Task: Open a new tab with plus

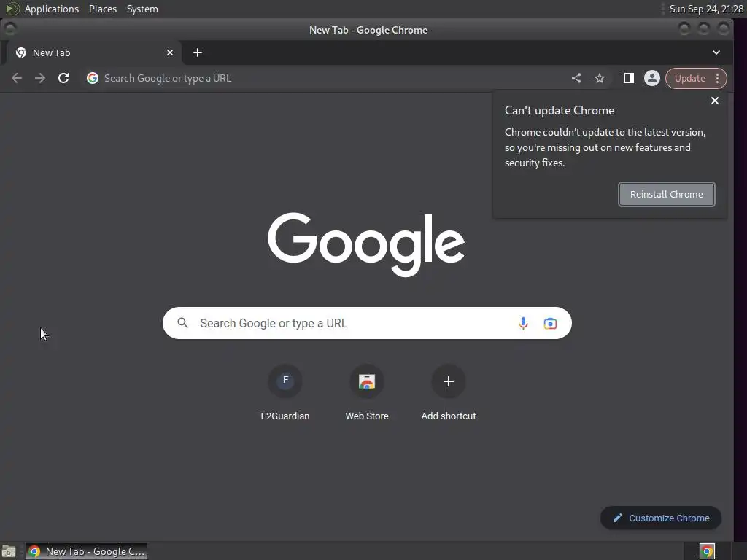Action: [198, 52]
